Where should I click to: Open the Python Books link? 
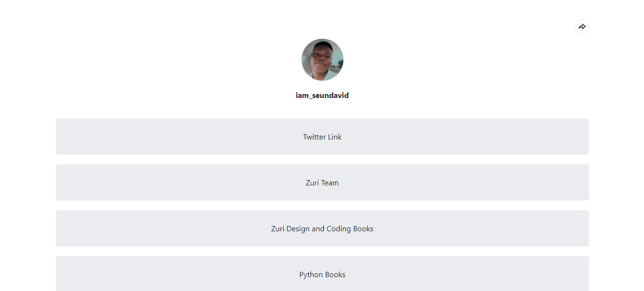322,274
